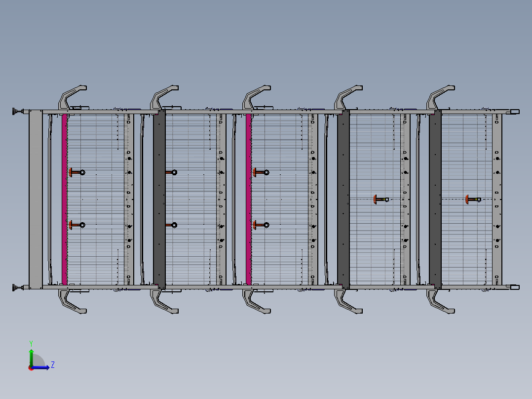This screenshot has height=399, width=532.
Task: Select the bottom-right rail end cap
Action: pyautogui.click(x=514, y=287)
